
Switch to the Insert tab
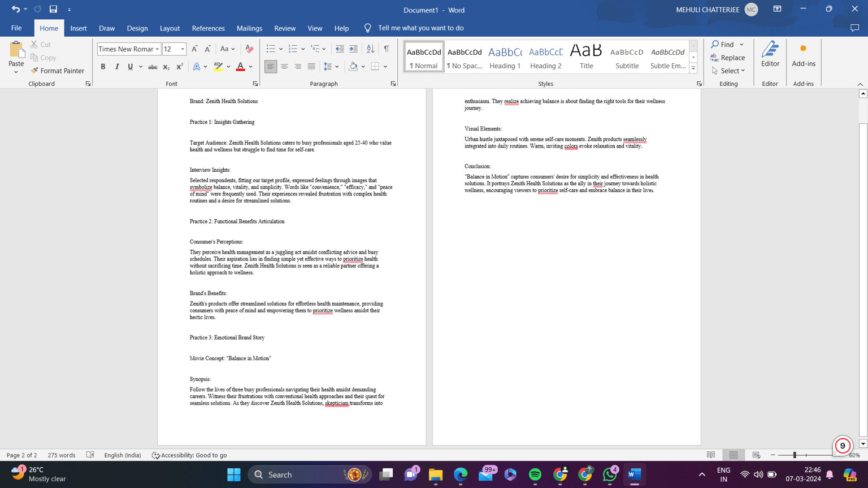coord(79,28)
